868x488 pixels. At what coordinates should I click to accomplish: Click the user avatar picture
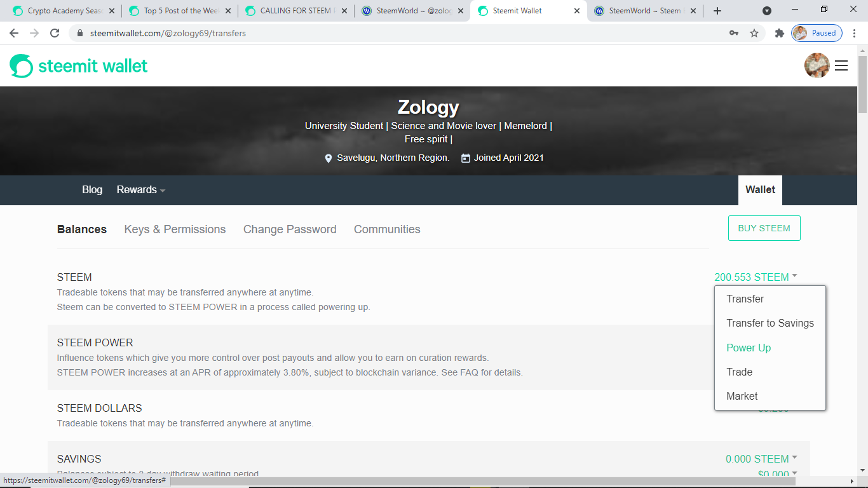point(817,65)
